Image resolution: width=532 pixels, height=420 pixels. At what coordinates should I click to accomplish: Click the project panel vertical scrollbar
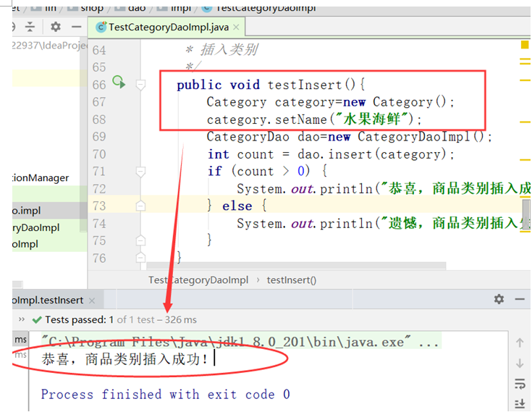coord(83,136)
